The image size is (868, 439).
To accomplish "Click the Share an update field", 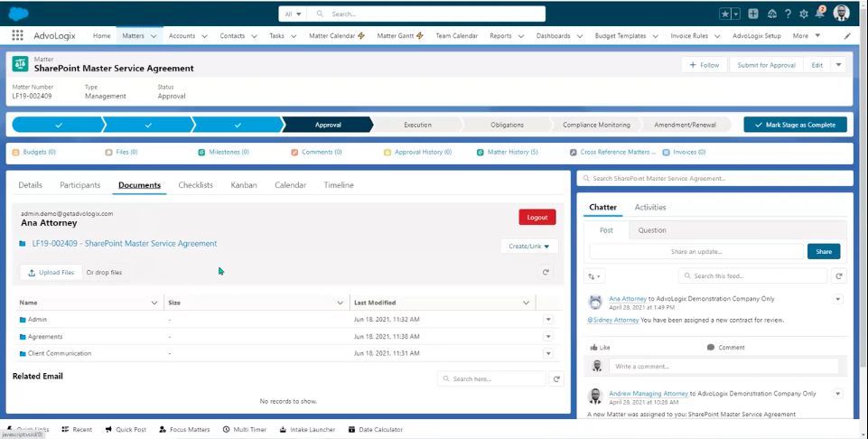I will point(695,251).
